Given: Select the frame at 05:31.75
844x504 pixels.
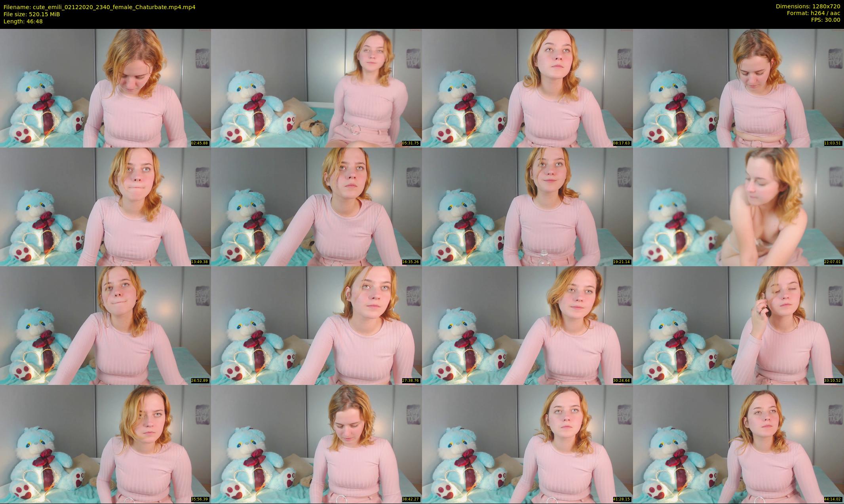Looking at the screenshot, I should pos(316,88).
